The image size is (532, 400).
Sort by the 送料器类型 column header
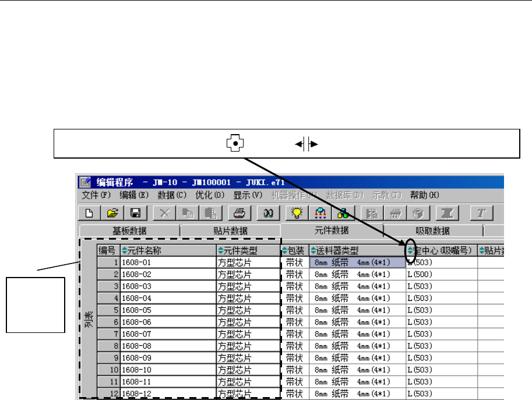click(358, 251)
